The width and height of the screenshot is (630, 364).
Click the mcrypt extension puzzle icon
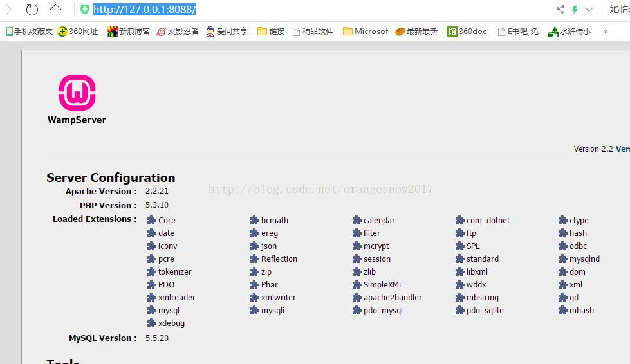[x=357, y=246]
